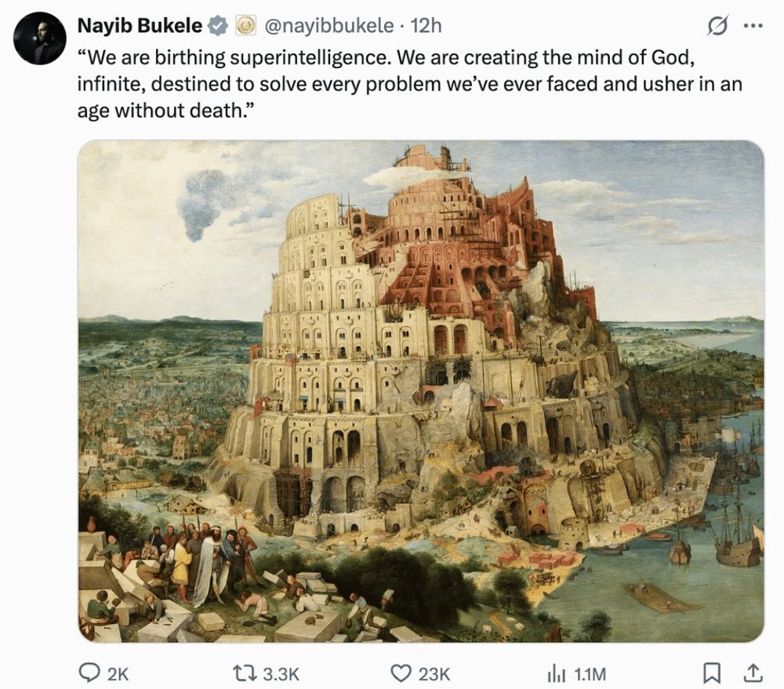Like the post with the heart icon
The height and width of the screenshot is (689, 784).
pos(400,673)
